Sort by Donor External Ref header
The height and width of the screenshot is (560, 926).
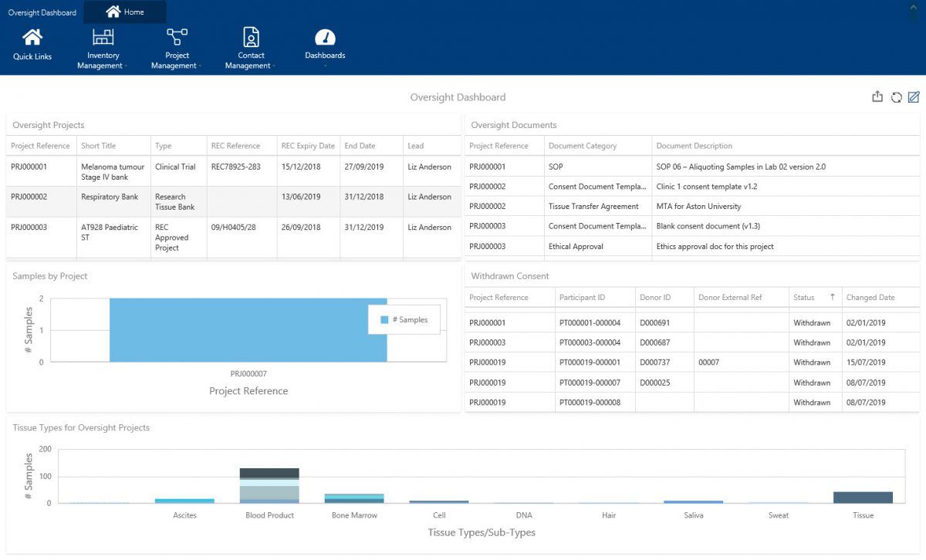pyautogui.click(x=741, y=298)
